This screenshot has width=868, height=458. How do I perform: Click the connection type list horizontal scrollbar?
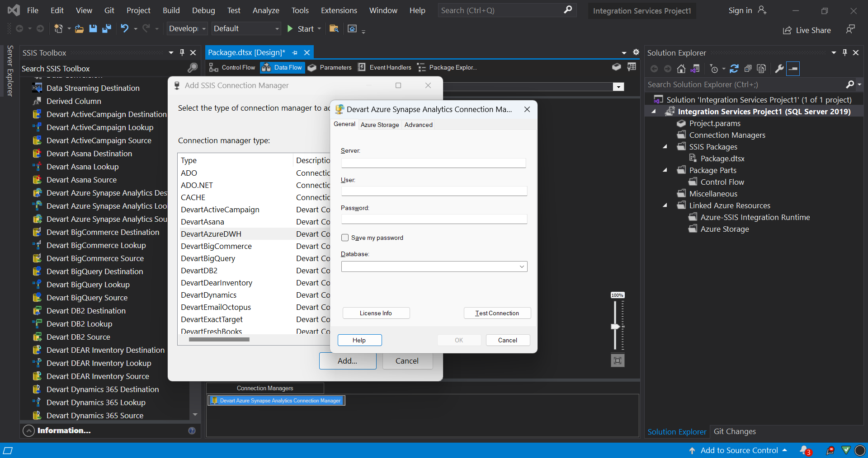(219, 339)
